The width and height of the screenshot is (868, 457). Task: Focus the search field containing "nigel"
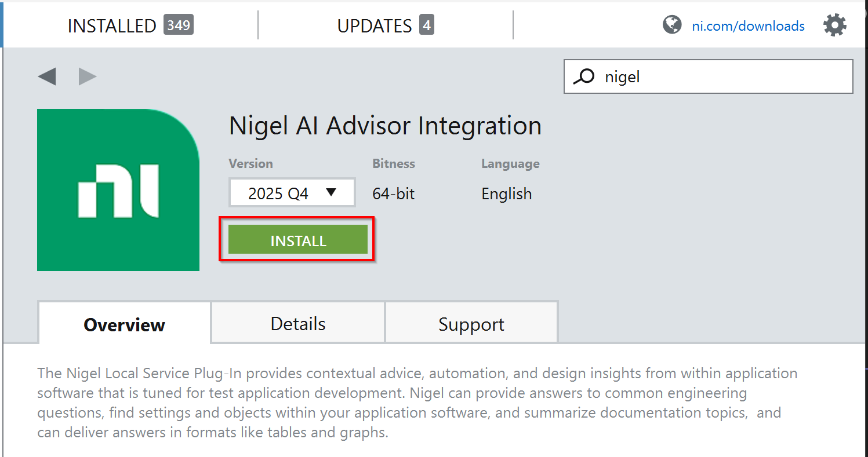pyautogui.click(x=719, y=76)
